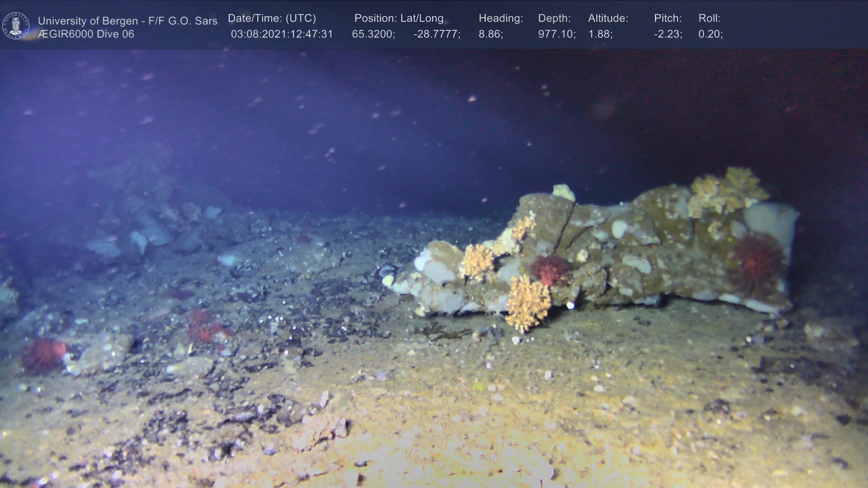Screen dimensions: 868x488
Task: Click the Date/Time (UTC) header label
Action: [x=272, y=19]
